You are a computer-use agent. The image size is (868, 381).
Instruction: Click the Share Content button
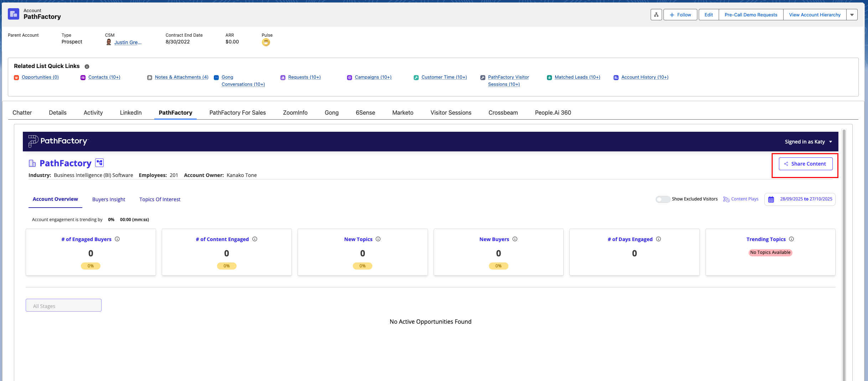(x=806, y=164)
